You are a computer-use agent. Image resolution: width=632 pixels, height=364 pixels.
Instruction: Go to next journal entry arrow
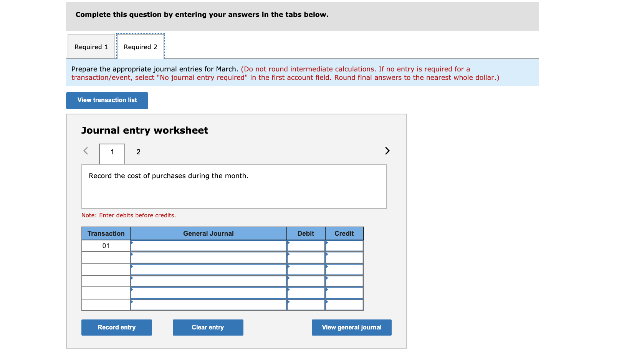387,151
